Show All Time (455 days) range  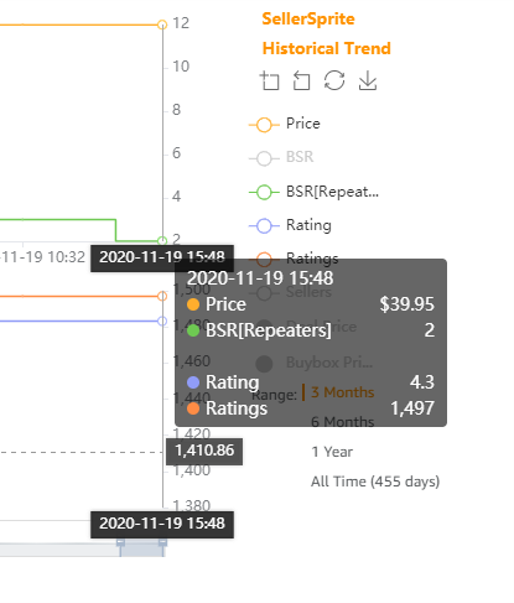coord(375,481)
